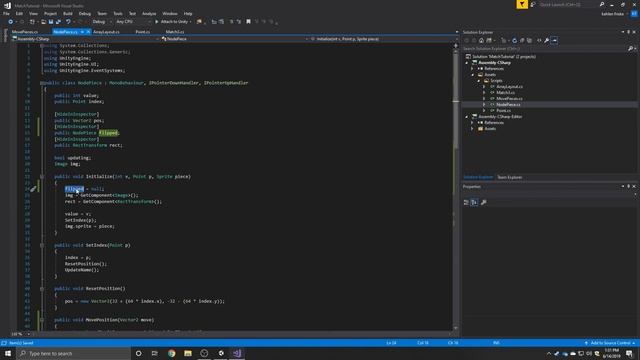
Task: Click the Show All Files icon in Solution Explorer
Action: pos(529,40)
